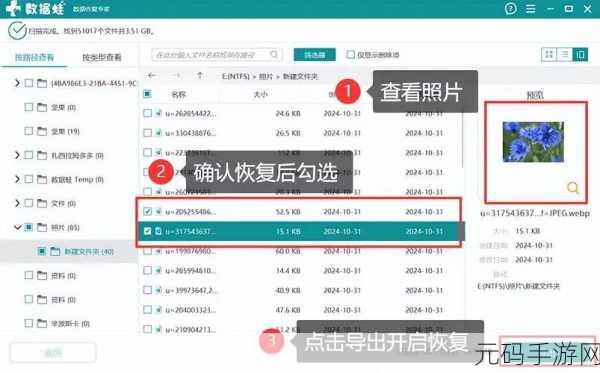Viewport: 600px width, 373px height.
Task: Click file icon of u=330438876
Action: [158, 133]
